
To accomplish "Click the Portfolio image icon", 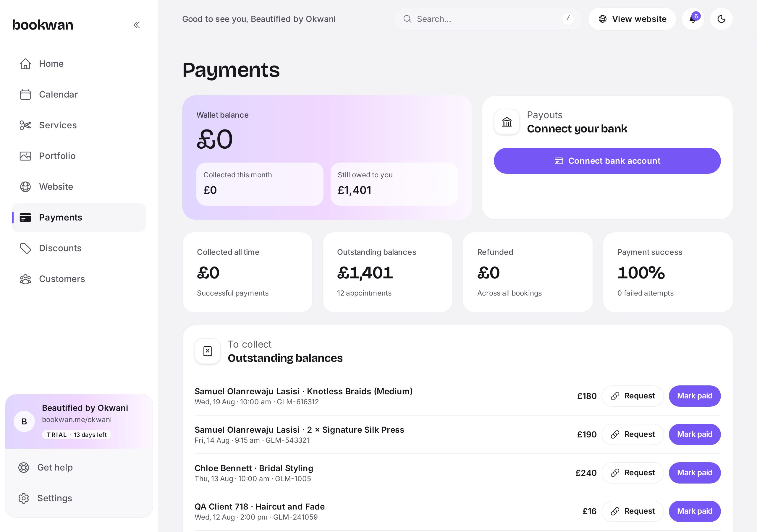I will pyautogui.click(x=25, y=156).
